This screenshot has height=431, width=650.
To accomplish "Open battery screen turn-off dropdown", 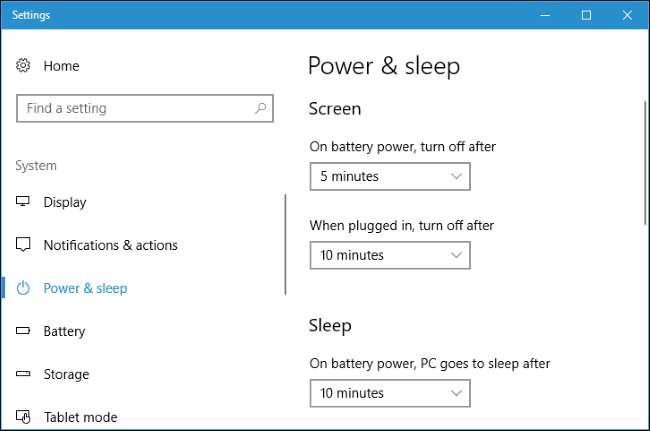I will coord(389,176).
